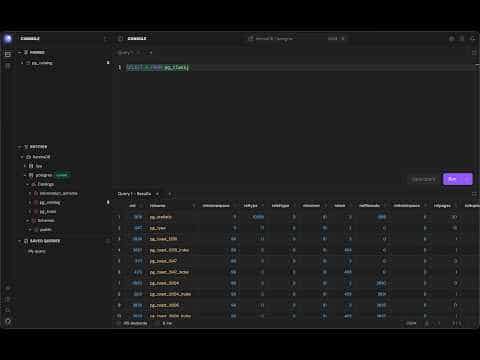The height and width of the screenshot is (360, 480).
Task: Sort by the relam column header
Action: click(x=340, y=206)
